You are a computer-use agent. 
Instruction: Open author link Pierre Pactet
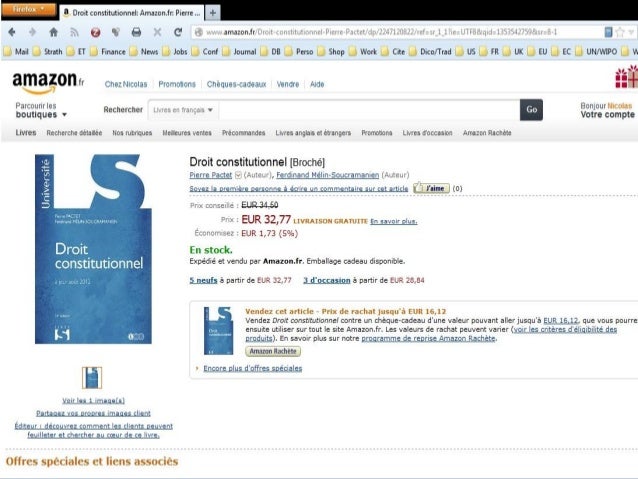click(x=210, y=175)
